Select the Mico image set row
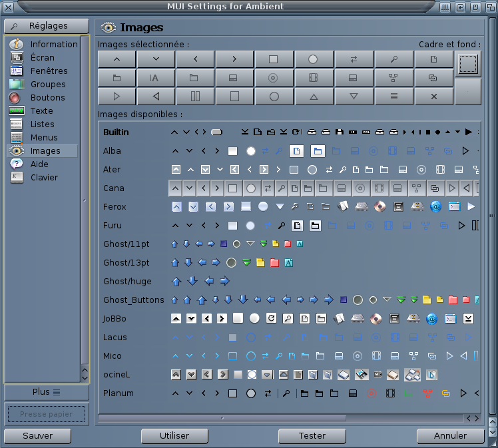This screenshot has width=498, height=448. 290,356
